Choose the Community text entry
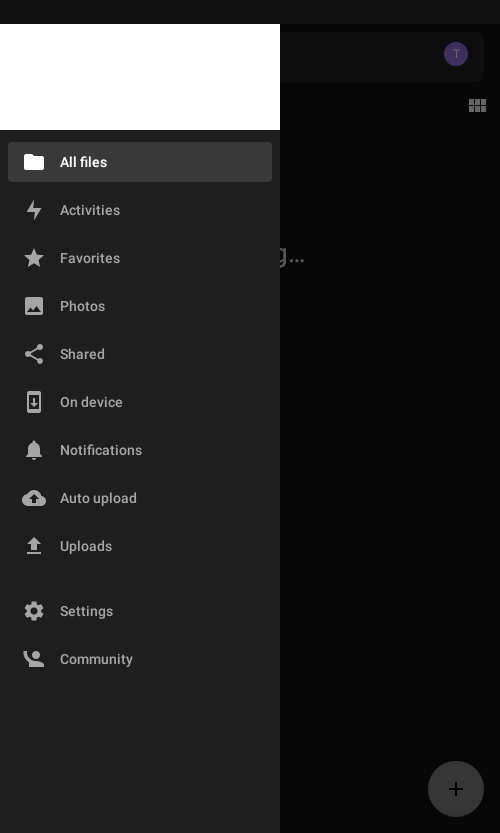 [96, 659]
